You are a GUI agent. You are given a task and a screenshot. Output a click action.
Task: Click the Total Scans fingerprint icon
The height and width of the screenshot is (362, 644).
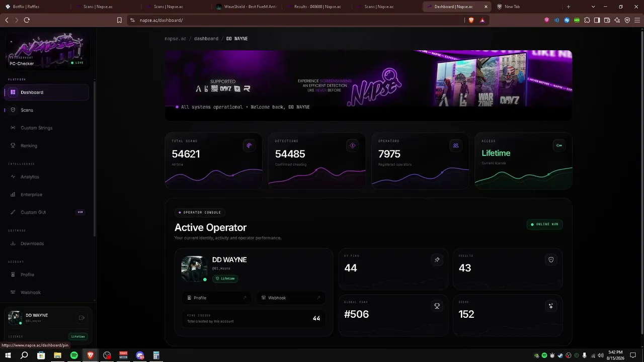pos(249,146)
